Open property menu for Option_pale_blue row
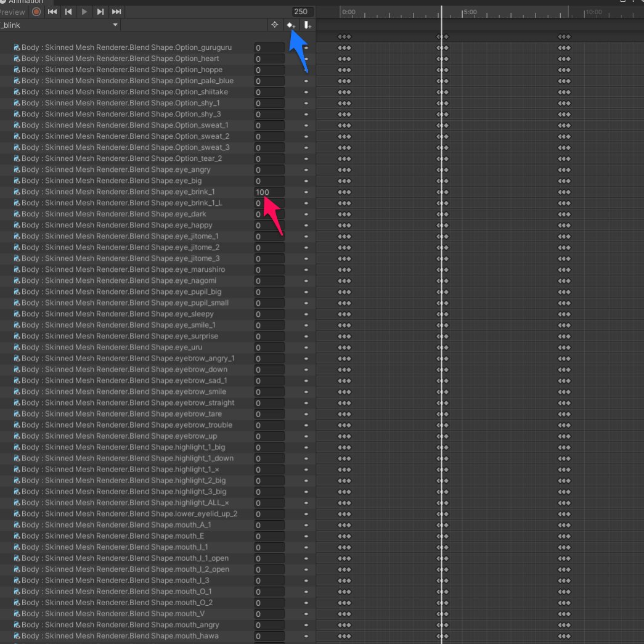 [306, 81]
